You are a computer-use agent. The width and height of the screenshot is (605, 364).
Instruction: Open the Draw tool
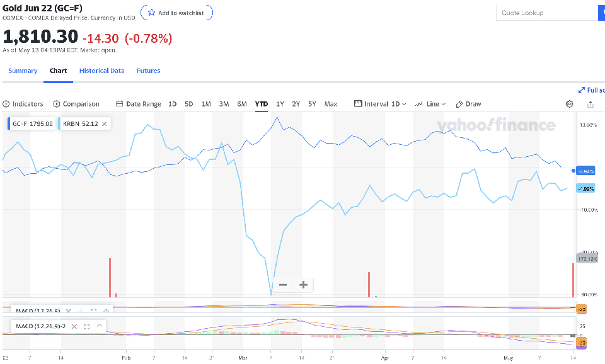pyautogui.click(x=468, y=104)
